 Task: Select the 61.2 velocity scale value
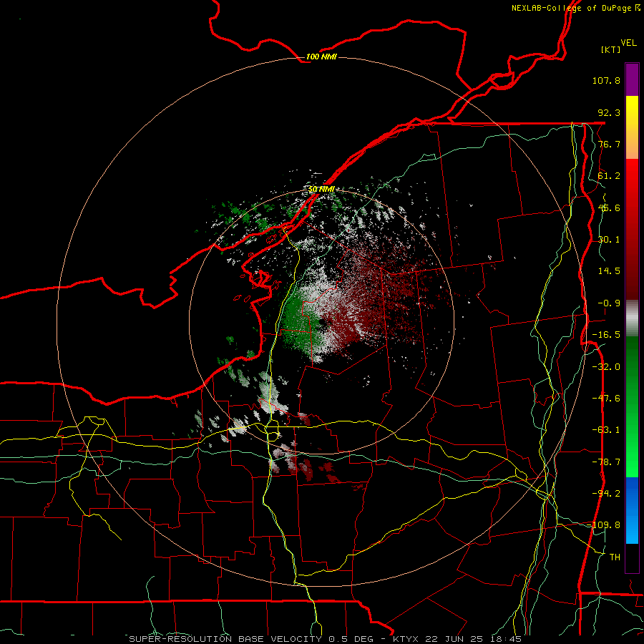pyautogui.click(x=609, y=176)
